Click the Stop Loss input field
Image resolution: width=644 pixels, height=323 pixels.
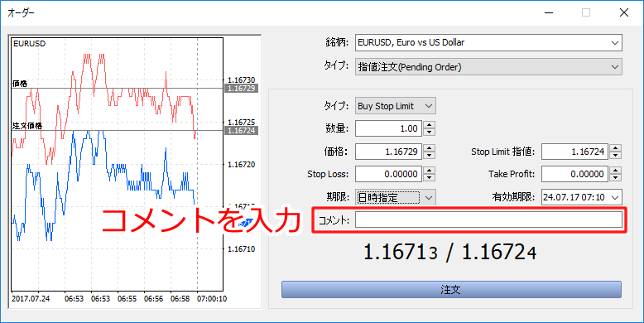(388, 174)
